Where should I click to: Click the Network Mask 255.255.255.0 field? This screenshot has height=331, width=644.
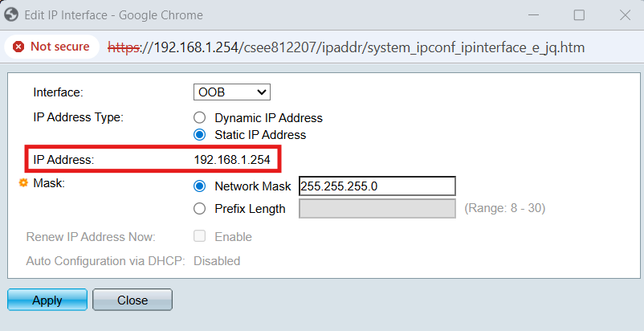(377, 186)
